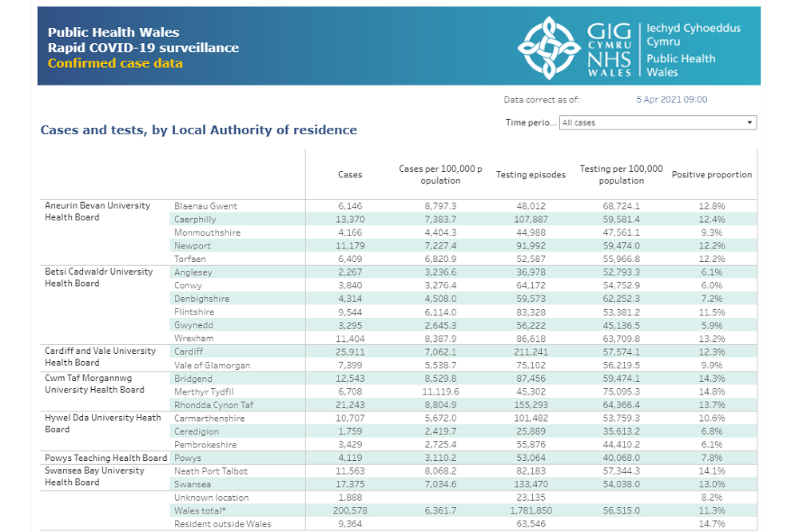This screenshot has height=532, width=799.
Task: Click the Torfaen row name
Action: [190, 260]
